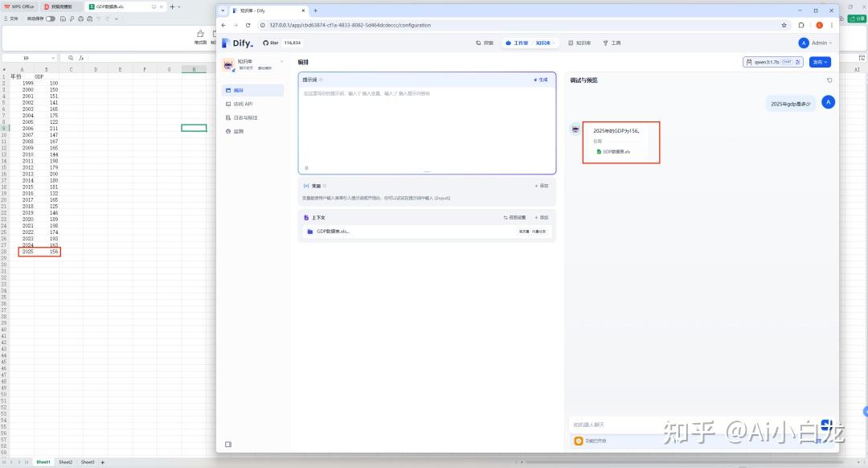The image size is (868, 468).
Task: Click the sidebar collapse icon at bottom left of Dify
Action: click(228, 444)
